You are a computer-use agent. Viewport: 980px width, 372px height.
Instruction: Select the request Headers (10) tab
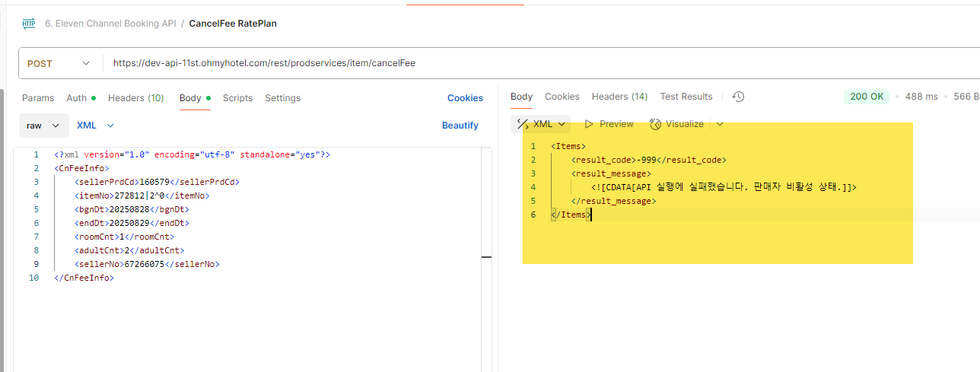(135, 98)
